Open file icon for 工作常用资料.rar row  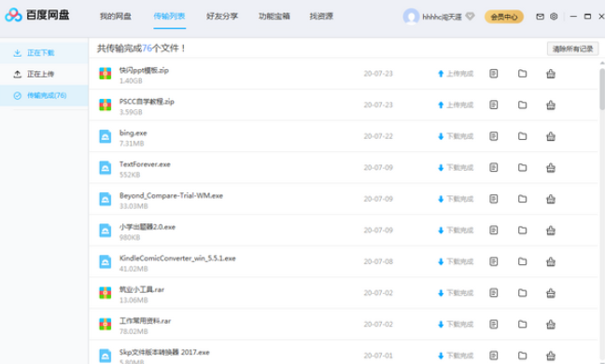[x=494, y=324]
